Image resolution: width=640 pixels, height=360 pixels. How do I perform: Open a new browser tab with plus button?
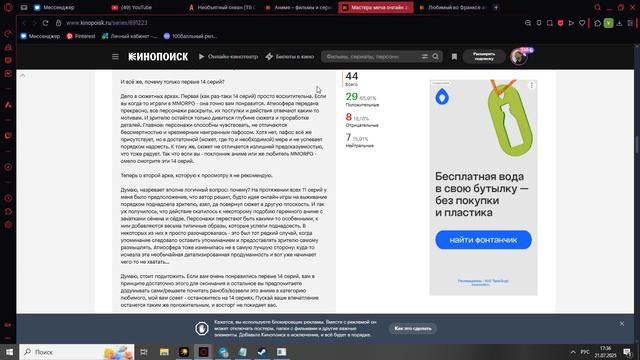coord(496,7)
